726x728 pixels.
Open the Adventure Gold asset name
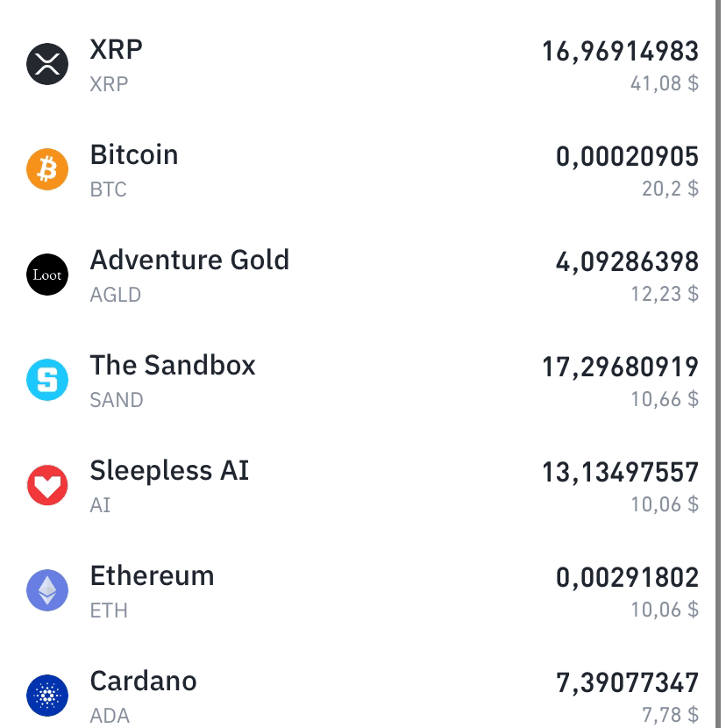(189, 260)
